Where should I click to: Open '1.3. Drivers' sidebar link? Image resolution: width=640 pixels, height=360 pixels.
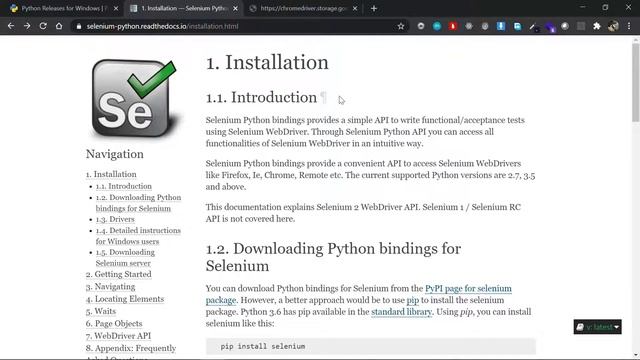(x=115, y=219)
